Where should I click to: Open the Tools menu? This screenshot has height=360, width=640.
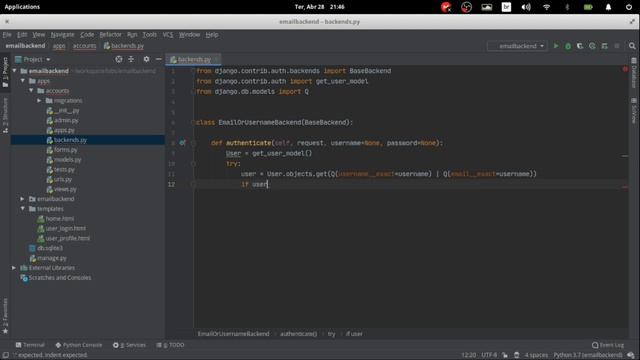tap(149, 35)
